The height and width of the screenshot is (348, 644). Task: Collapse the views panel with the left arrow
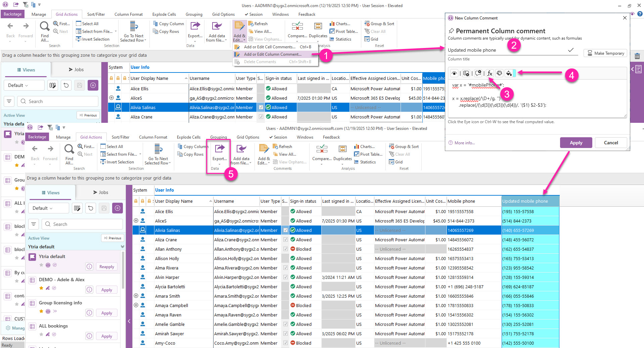pyautogui.click(x=129, y=321)
